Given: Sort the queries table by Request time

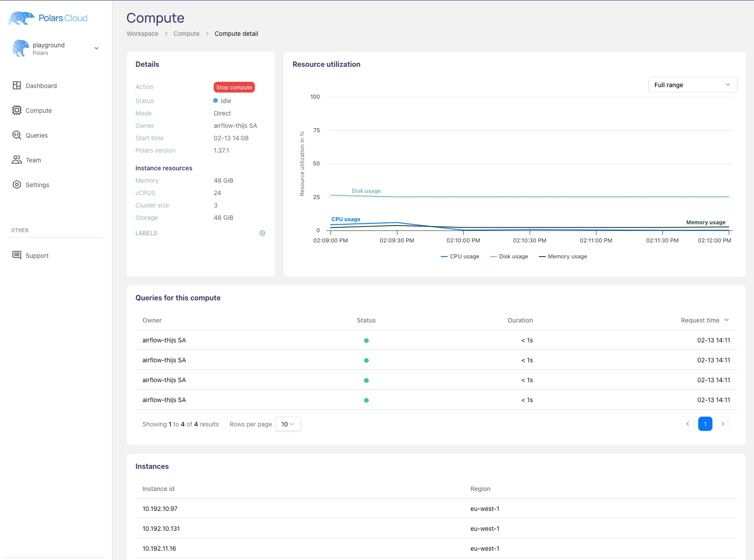Looking at the screenshot, I should 705,320.
